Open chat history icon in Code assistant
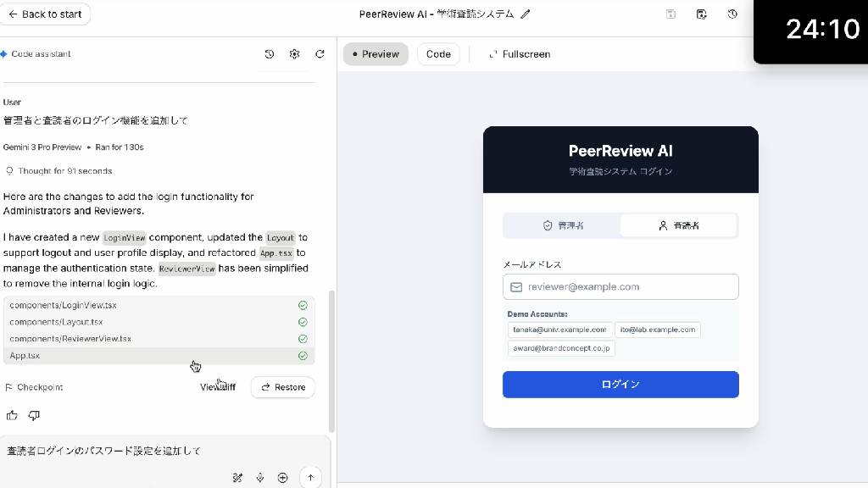Viewport: 868px width, 488px height. click(270, 54)
